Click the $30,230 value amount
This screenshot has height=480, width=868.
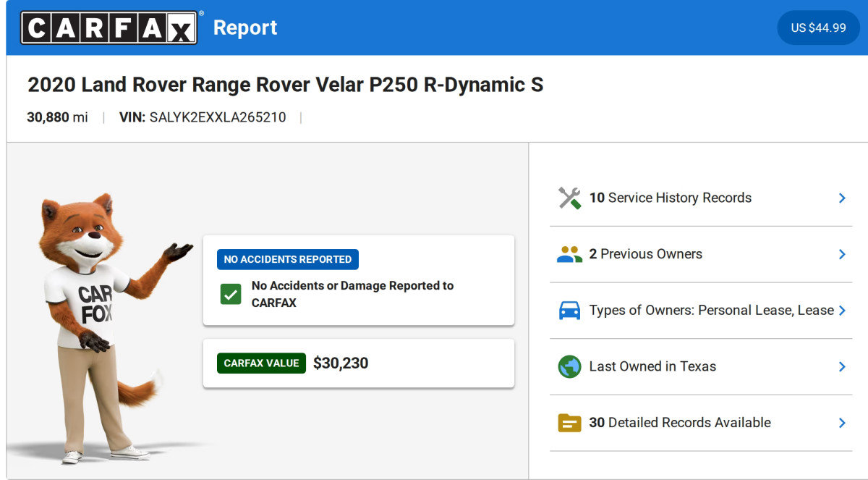(341, 363)
